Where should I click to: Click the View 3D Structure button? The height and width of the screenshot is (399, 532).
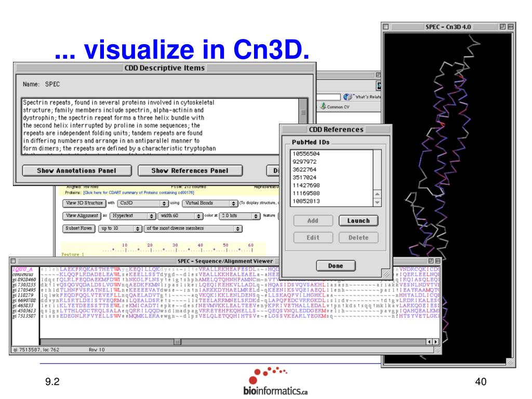pos(84,203)
